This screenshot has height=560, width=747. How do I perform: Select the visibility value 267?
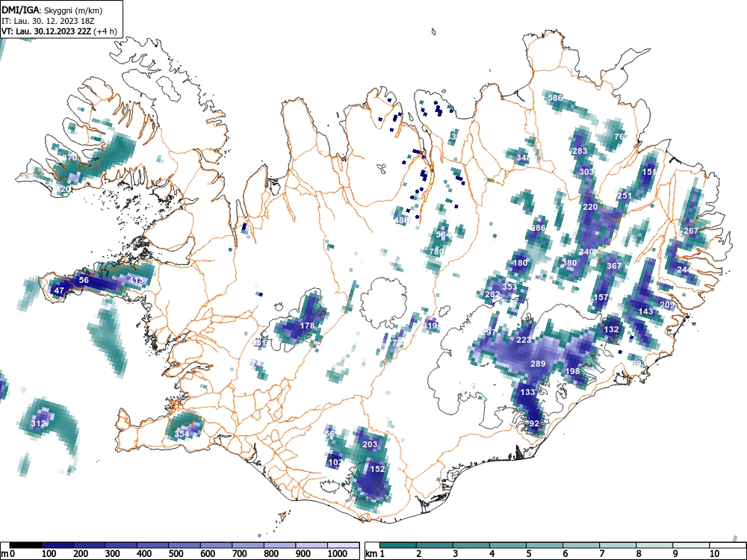coord(691,231)
